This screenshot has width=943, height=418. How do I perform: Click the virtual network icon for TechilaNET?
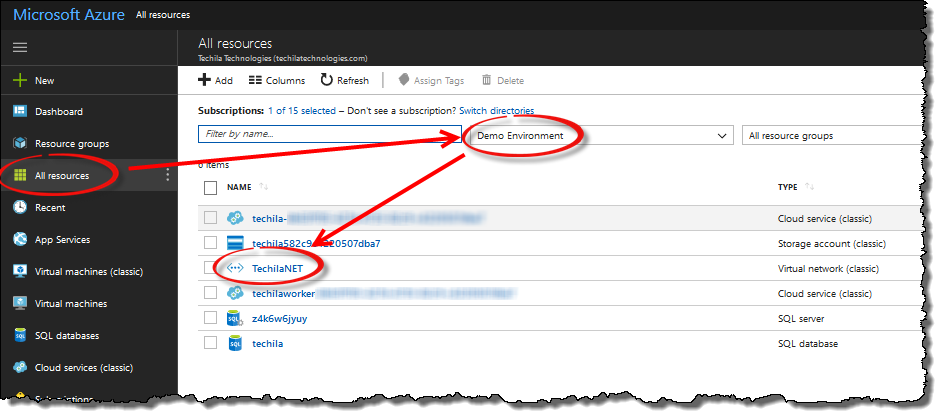[x=235, y=268]
